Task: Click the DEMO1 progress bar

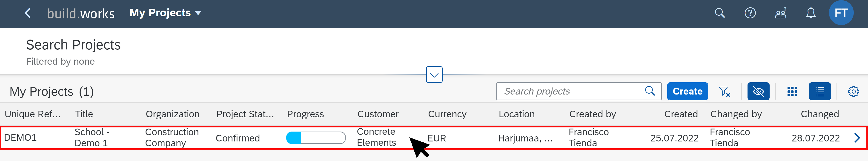Action: pos(316,138)
